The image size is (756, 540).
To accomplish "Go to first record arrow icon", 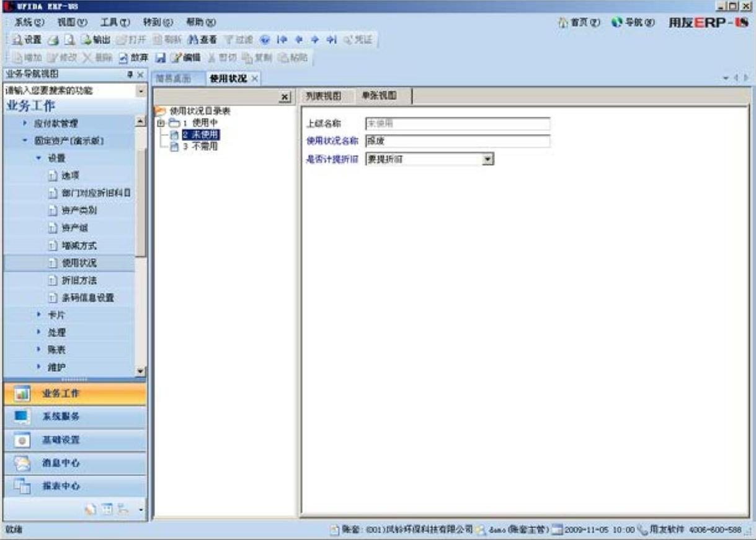I will [282, 40].
